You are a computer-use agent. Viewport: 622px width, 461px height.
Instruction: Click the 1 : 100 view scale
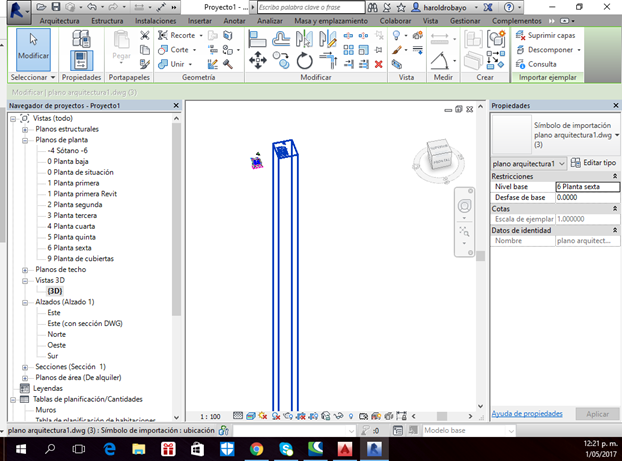pos(210,416)
